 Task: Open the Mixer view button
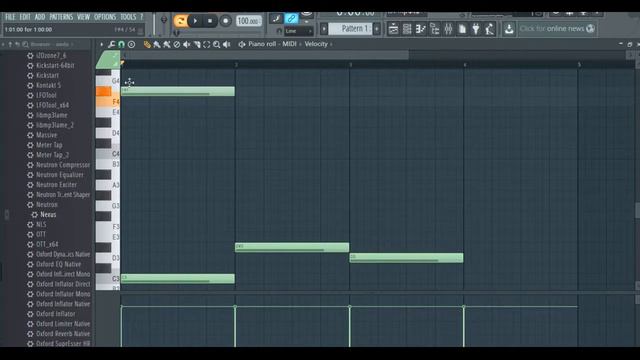[x=448, y=29]
